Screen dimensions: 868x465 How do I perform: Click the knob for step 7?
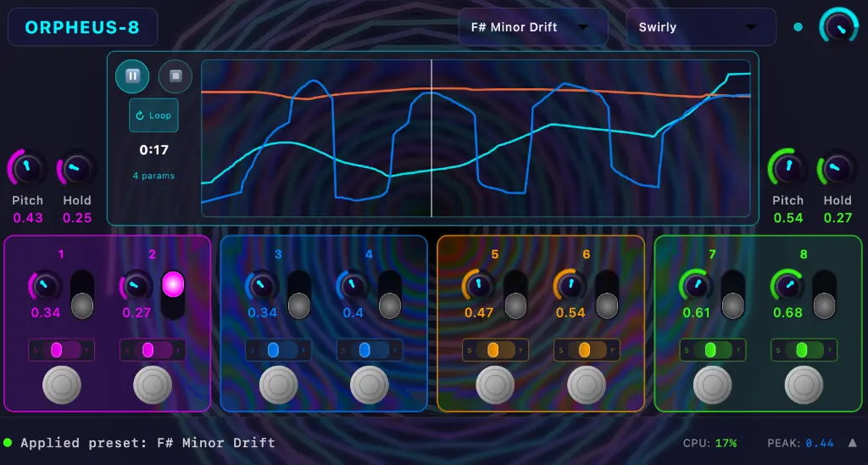[698, 286]
